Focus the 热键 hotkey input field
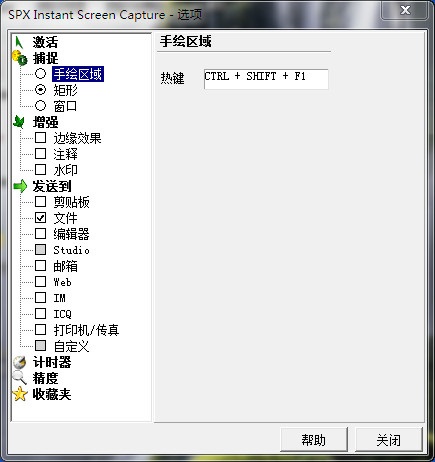Viewport: 435px width, 462px height. tap(266, 79)
